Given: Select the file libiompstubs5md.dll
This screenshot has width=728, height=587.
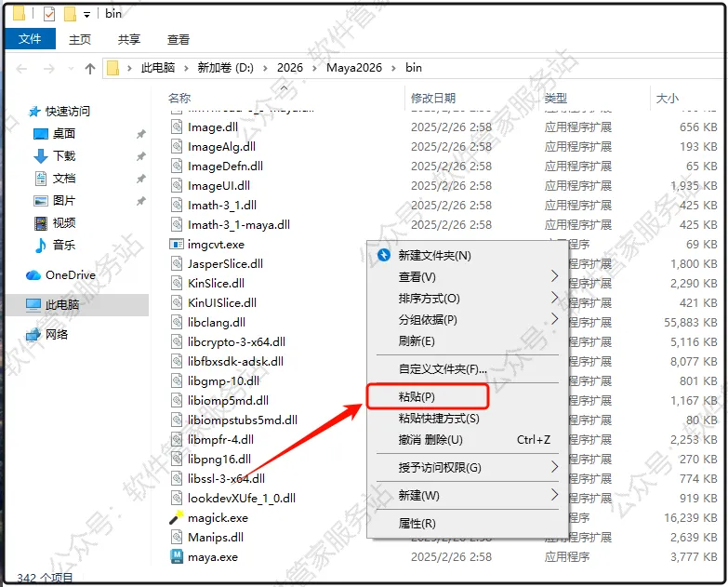Looking at the screenshot, I should click(243, 420).
